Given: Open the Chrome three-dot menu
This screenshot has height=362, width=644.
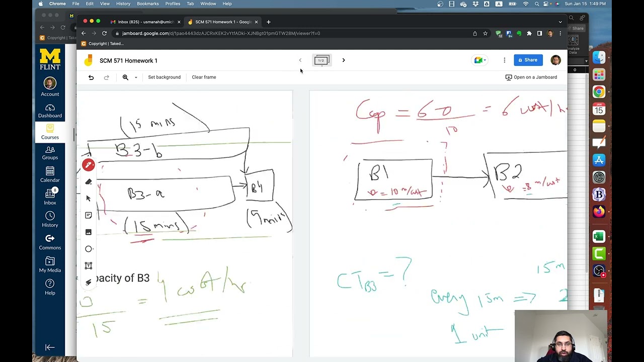Looking at the screenshot, I should [x=560, y=33].
